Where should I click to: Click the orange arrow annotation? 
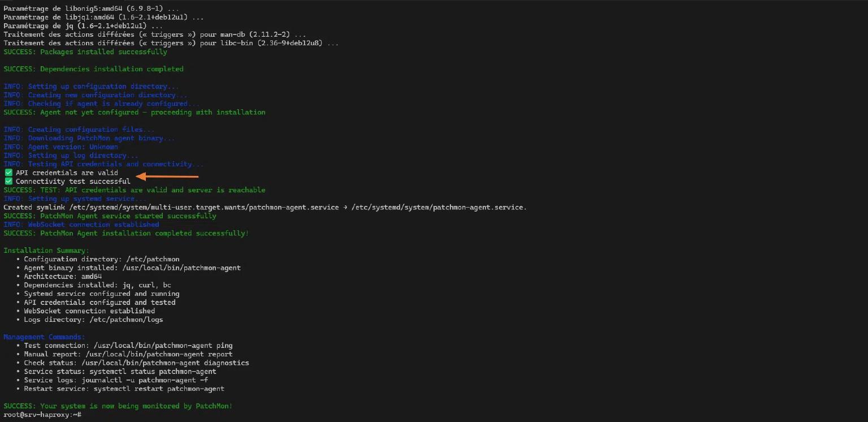[x=167, y=177]
